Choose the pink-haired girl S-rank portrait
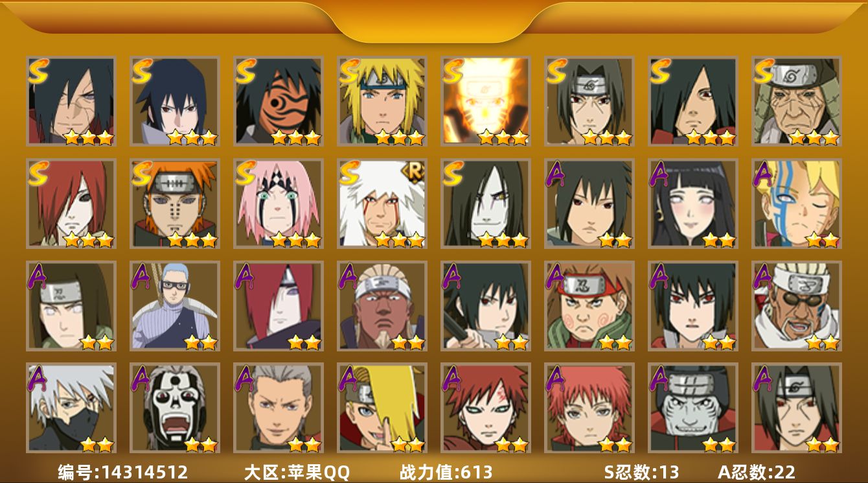Image resolution: width=868 pixels, height=483 pixels. pyautogui.click(x=279, y=203)
